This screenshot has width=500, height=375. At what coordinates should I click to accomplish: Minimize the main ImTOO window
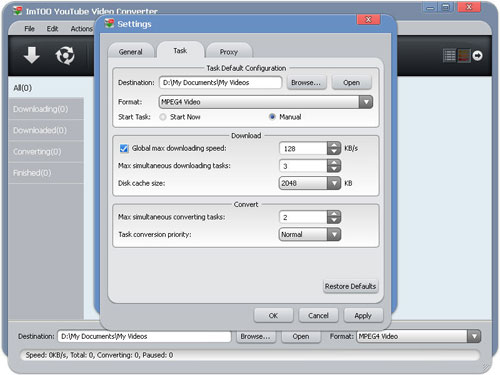point(430,7)
